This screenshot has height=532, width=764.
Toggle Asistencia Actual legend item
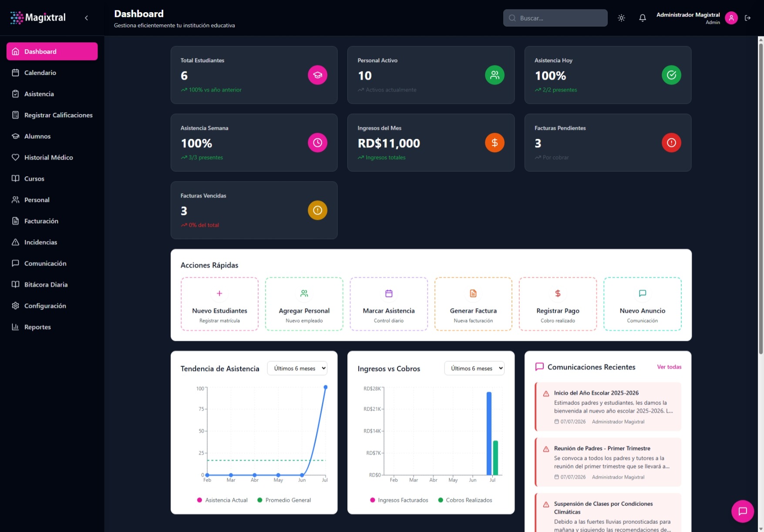coord(222,500)
